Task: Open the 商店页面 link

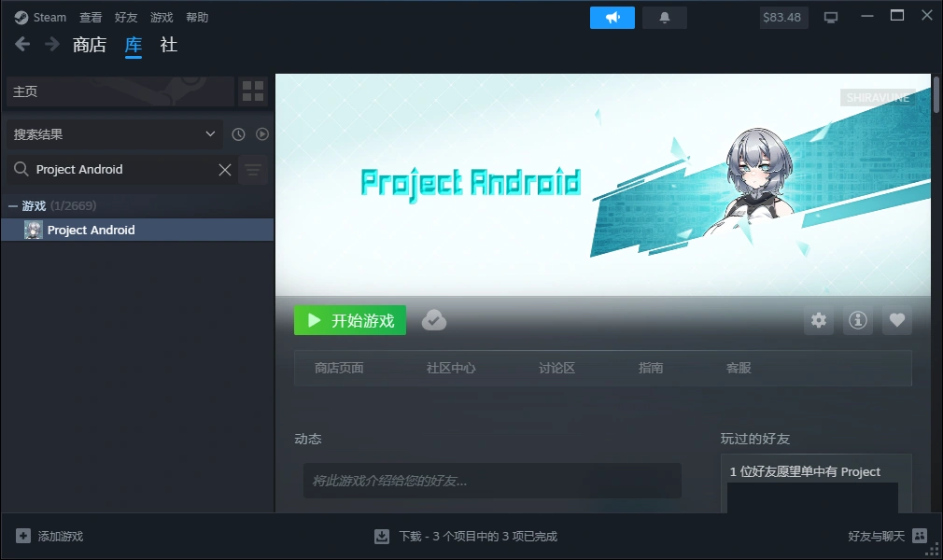Action: [339, 368]
